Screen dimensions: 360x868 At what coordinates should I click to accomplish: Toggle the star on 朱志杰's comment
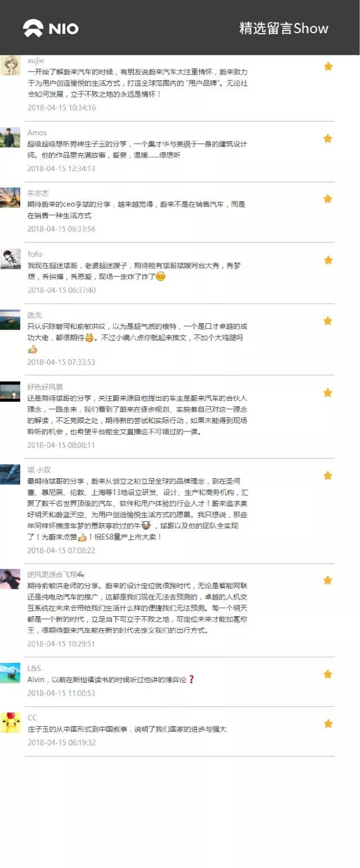coord(328,199)
